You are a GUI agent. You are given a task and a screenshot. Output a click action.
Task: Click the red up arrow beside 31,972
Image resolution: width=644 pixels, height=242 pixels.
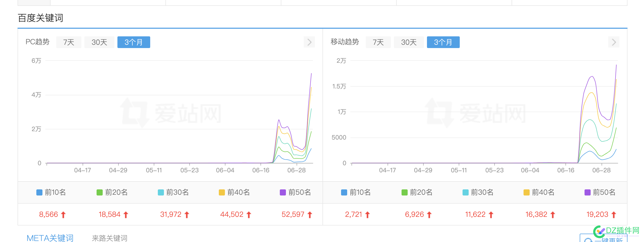click(187, 215)
